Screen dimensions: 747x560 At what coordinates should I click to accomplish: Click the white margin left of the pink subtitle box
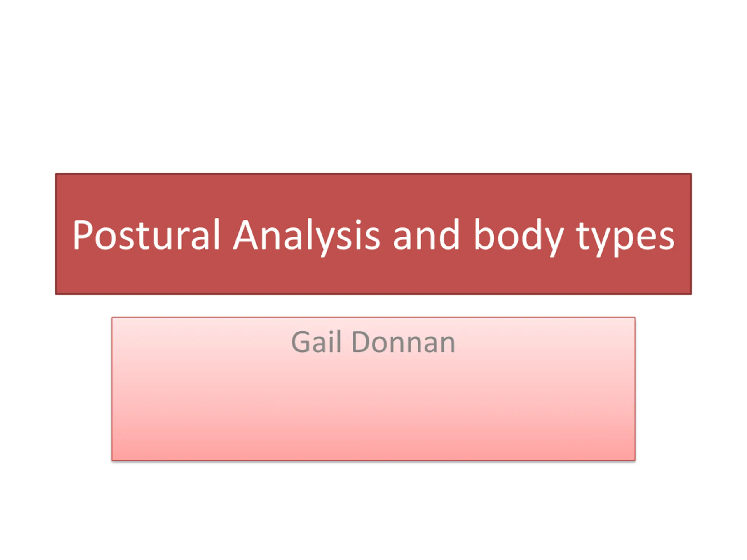click(x=56, y=389)
